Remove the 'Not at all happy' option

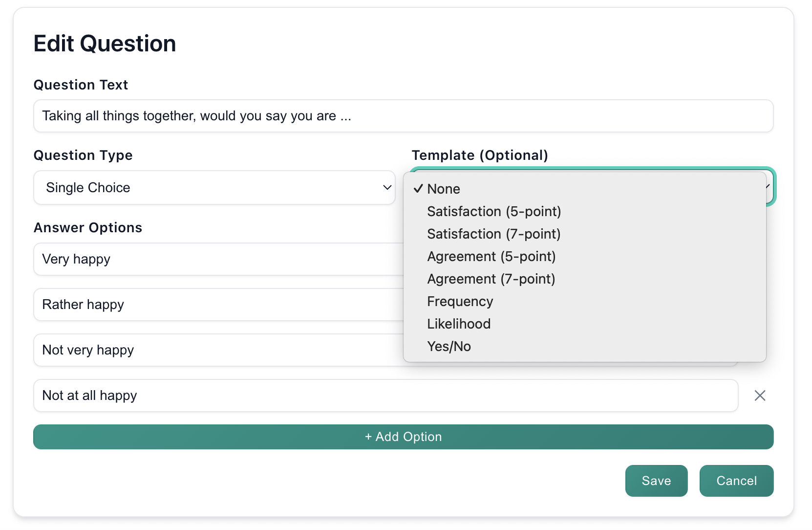click(x=760, y=396)
